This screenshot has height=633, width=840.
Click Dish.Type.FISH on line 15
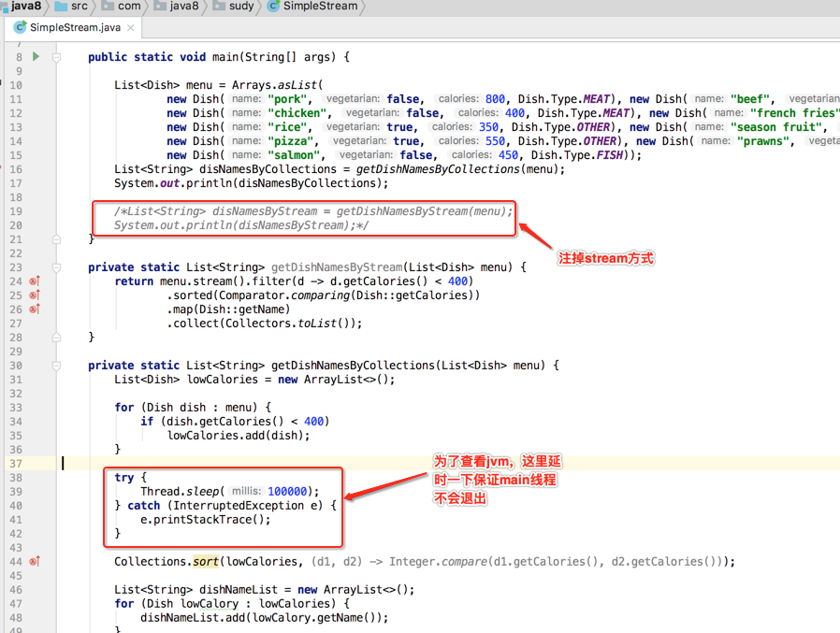point(577,155)
